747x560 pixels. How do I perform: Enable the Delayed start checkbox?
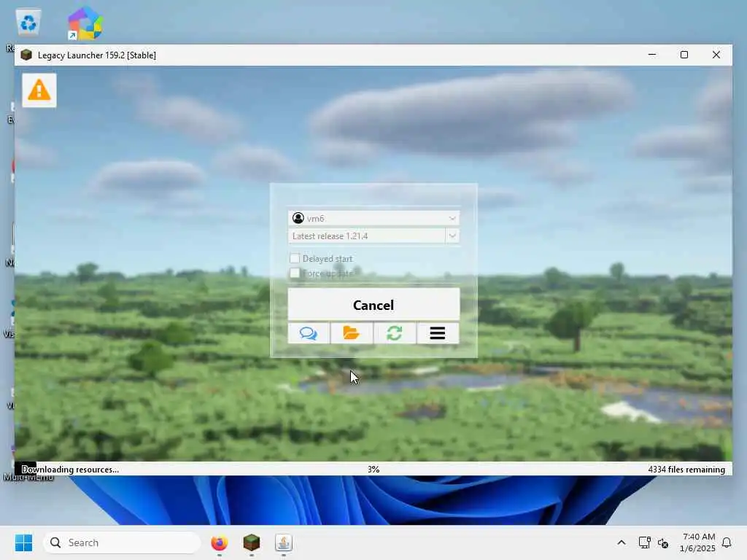(295, 258)
